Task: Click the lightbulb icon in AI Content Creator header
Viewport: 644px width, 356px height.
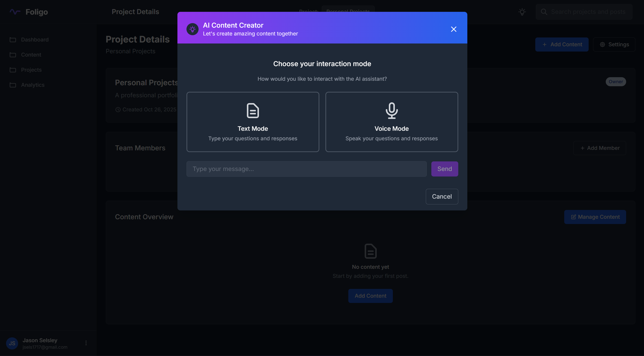Action: [193, 29]
